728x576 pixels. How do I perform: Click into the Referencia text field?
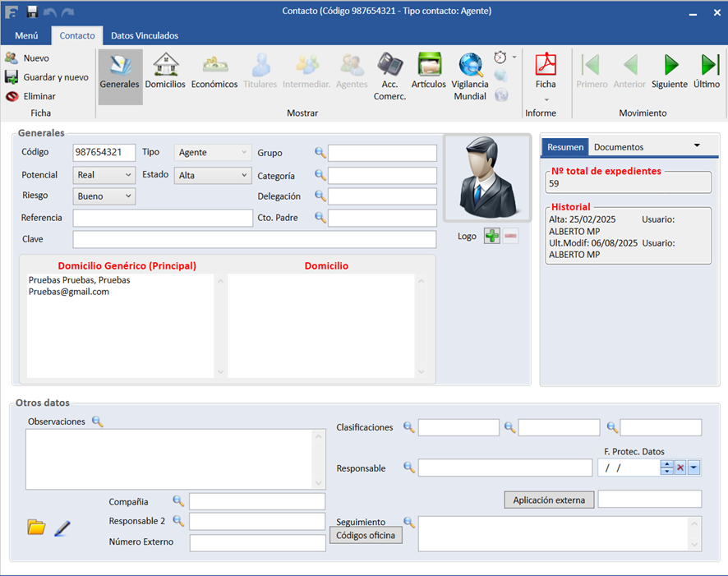(x=163, y=218)
